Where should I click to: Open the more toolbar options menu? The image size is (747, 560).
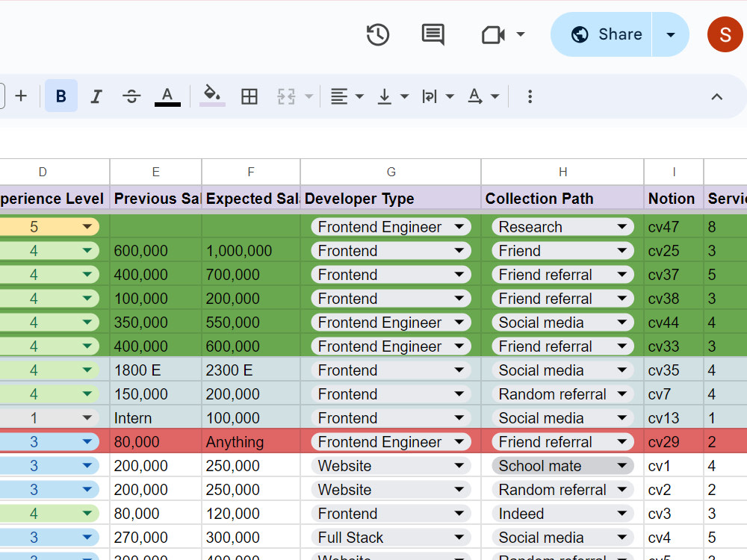coord(530,96)
